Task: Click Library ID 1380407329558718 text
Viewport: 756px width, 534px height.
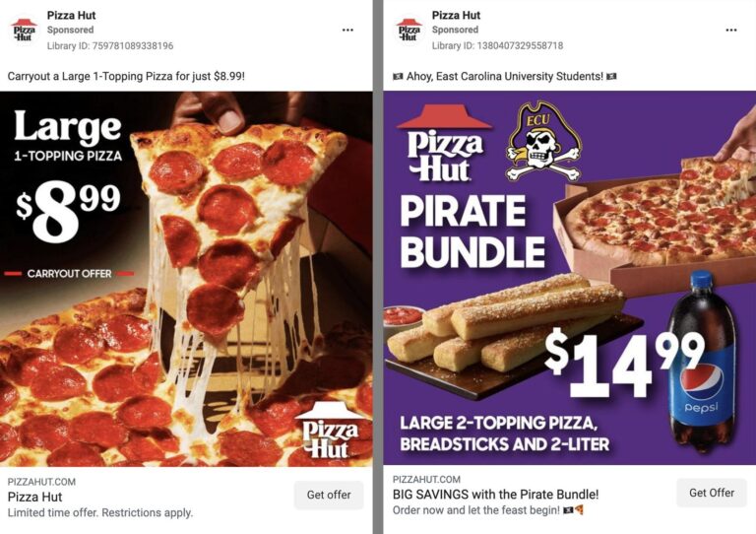Action: click(497, 46)
